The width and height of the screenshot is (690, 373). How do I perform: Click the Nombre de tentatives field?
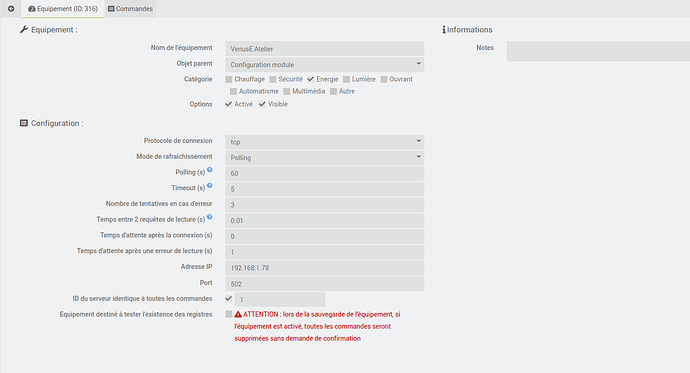[325, 205]
